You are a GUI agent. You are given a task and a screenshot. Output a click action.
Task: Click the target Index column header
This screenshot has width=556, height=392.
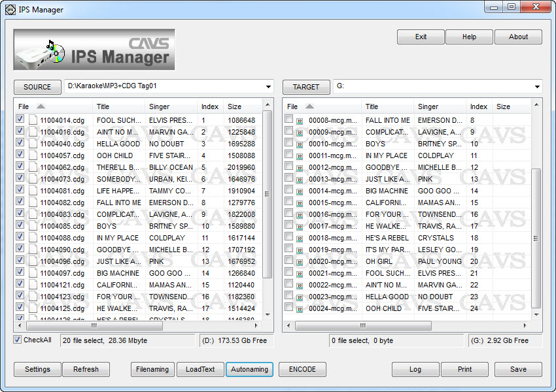479,106
